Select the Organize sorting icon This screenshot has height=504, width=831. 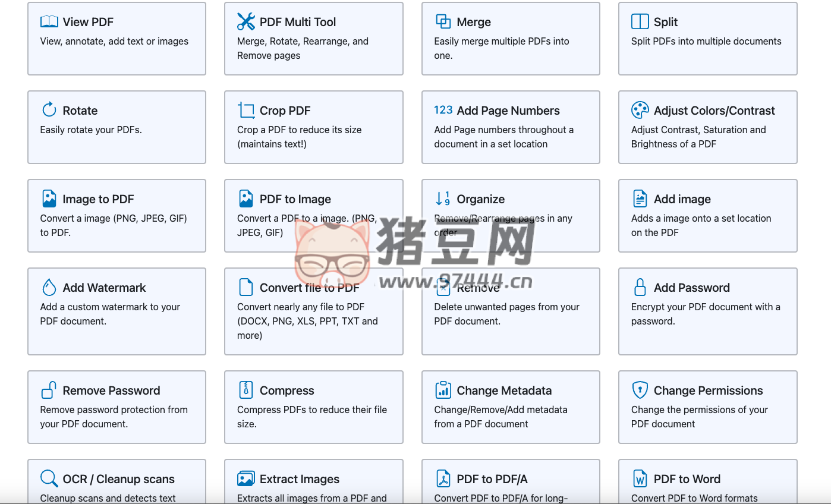pos(442,199)
